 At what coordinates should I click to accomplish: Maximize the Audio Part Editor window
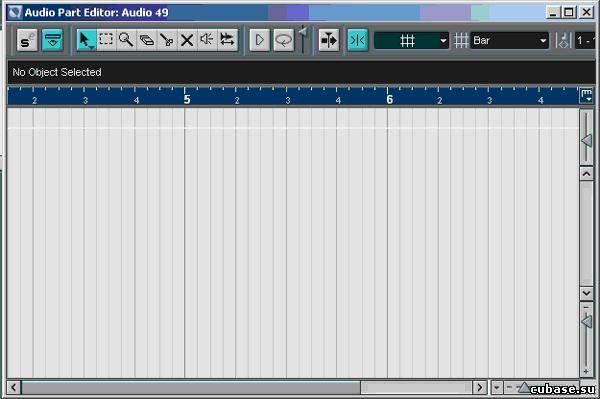tap(569, 12)
